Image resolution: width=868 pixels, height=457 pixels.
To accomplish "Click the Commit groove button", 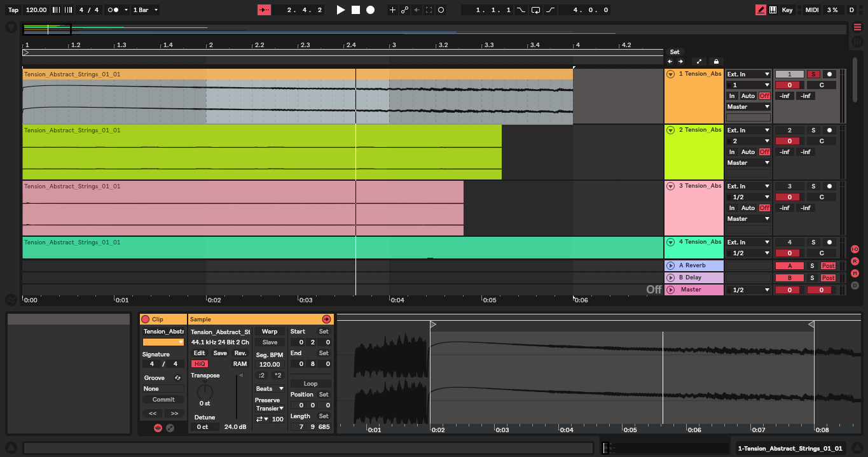I will click(x=163, y=400).
